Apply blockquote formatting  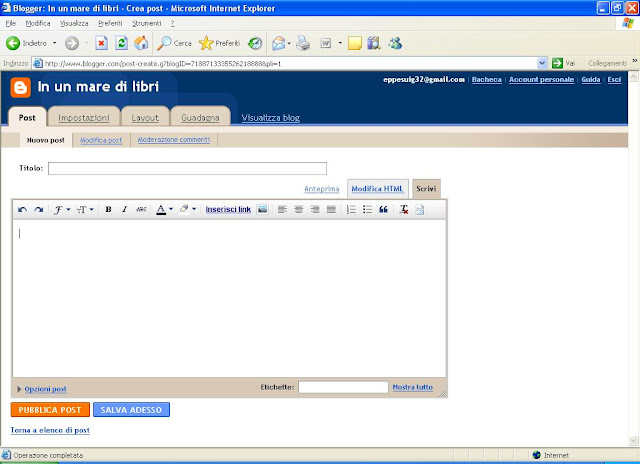point(383,209)
